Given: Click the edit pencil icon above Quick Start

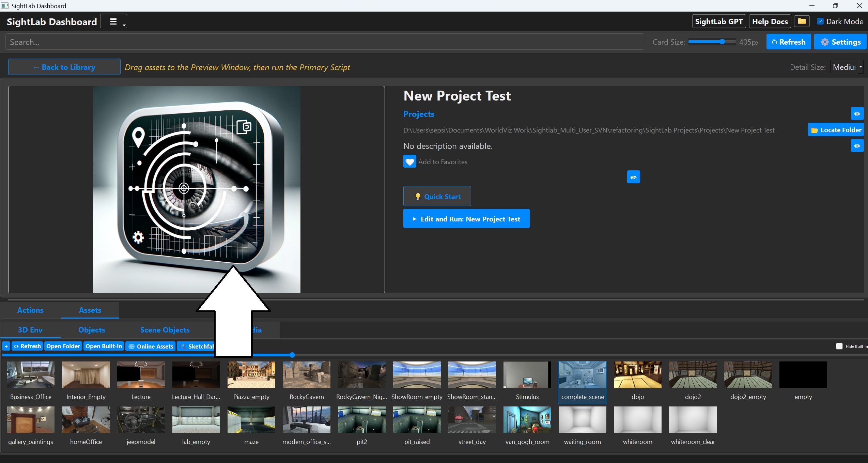Looking at the screenshot, I should click(633, 177).
